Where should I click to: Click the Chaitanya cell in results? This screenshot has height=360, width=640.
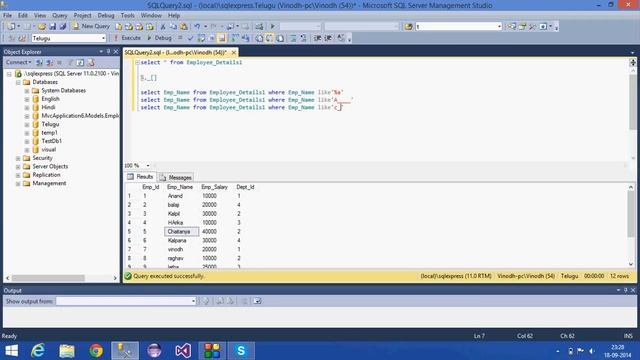[182, 231]
